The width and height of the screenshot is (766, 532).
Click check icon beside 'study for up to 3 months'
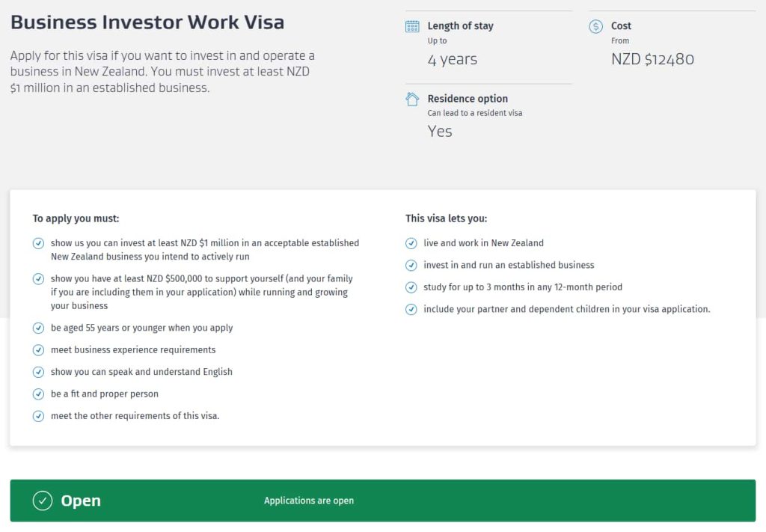click(411, 287)
